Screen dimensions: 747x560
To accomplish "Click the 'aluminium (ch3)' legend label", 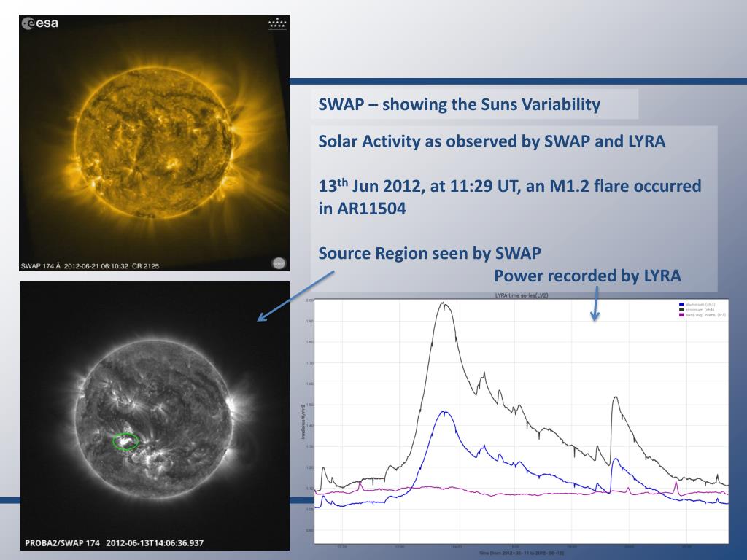I will [x=700, y=304].
